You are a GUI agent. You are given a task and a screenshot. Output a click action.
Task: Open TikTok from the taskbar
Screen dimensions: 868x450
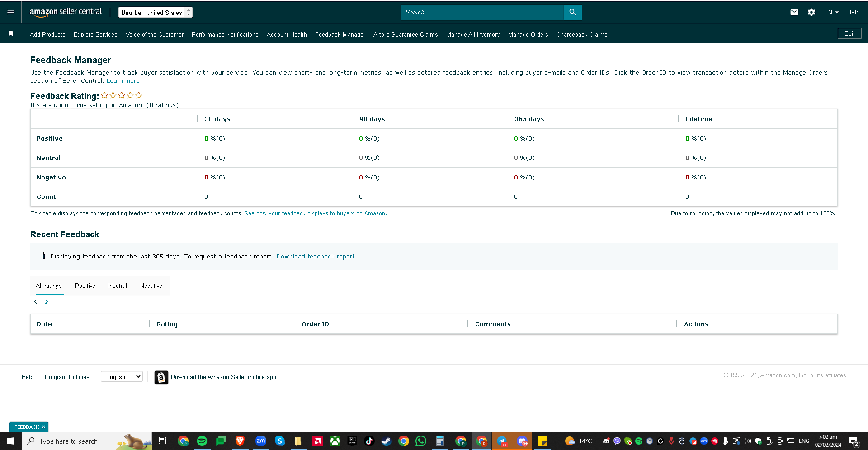(369, 441)
